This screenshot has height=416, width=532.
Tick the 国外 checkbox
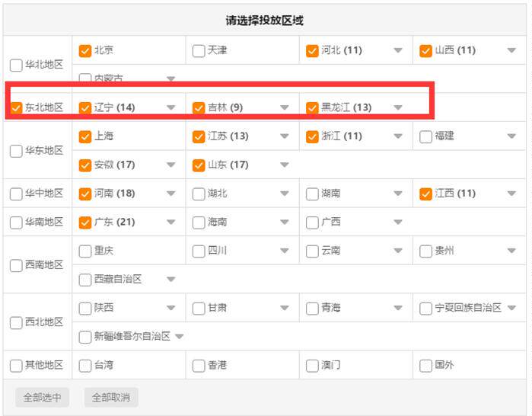pyautogui.click(x=426, y=366)
